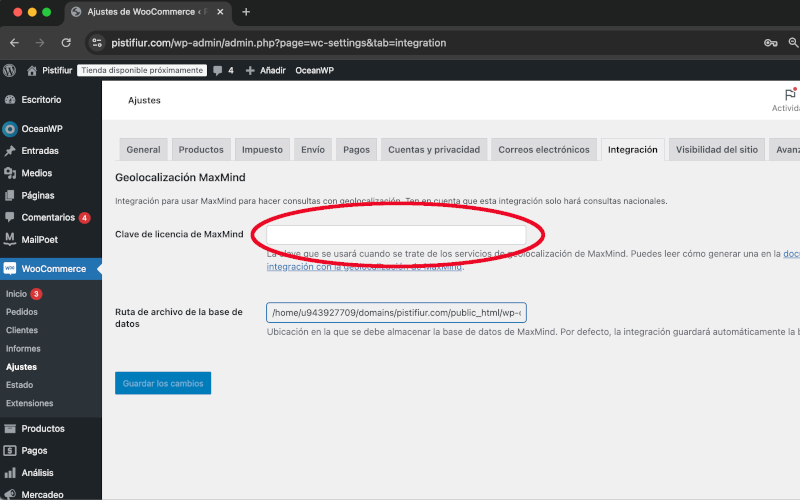
Task: Click the Análisis bar chart icon
Action: pos(10,473)
